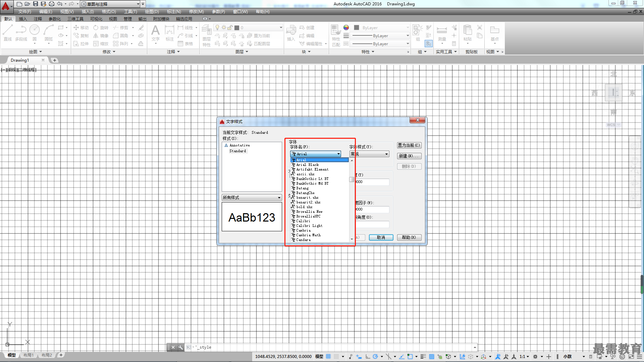Open the Text (文字) annotation tool
This screenshot has width=644, height=362.
pos(155,33)
